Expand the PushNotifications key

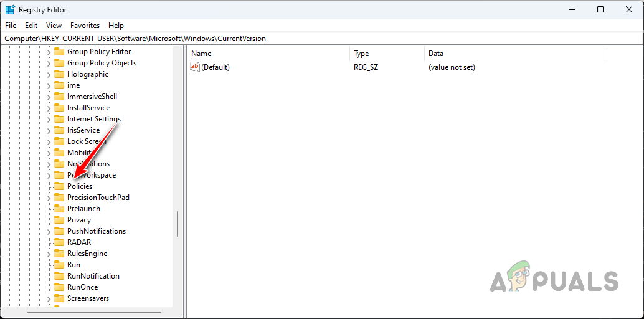point(49,231)
